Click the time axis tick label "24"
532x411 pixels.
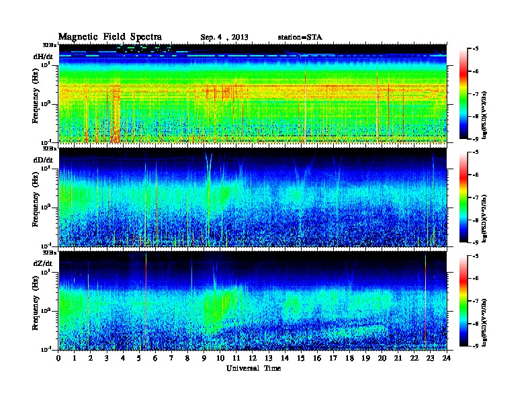447,359
